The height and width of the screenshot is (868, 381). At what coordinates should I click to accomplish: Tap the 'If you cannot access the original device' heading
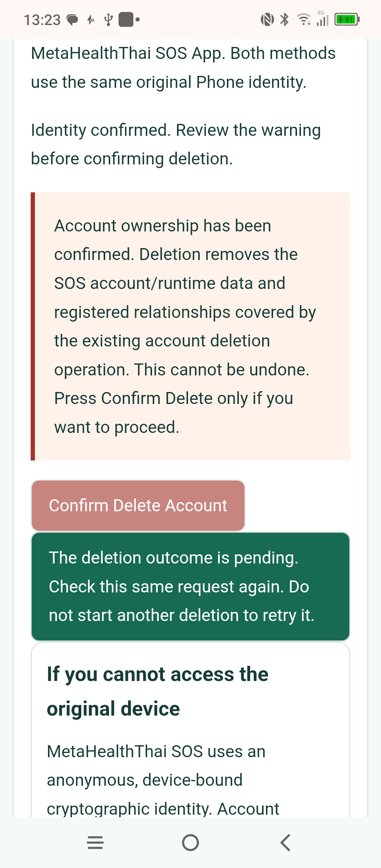(158, 691)
